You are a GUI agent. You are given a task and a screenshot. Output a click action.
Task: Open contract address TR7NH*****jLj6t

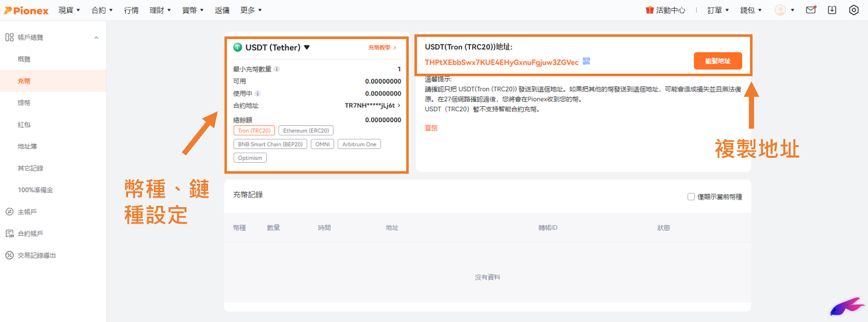pyautogui.click(x=373, y=106)
